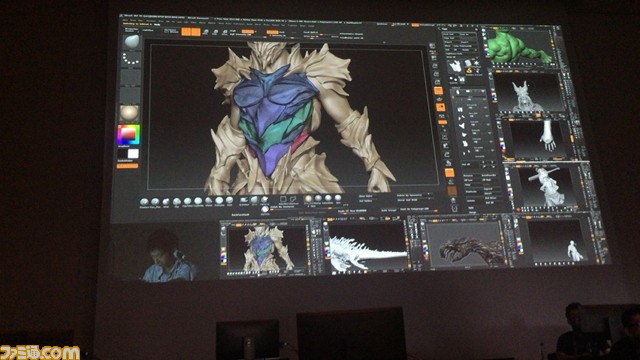The image size is (640, 360).
Task: Adjust the orange Z Intensity slider
Action: click(273, 32)
